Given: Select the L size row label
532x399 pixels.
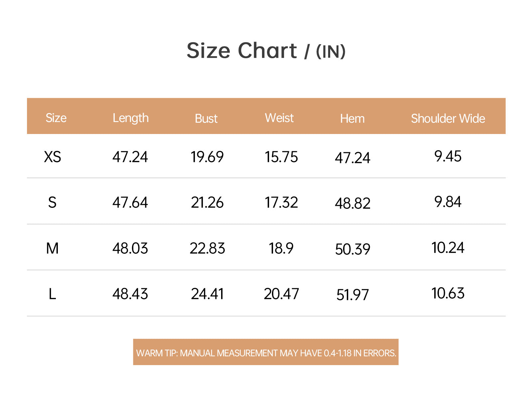Looking at the screenshot, I should click(52, 294).
